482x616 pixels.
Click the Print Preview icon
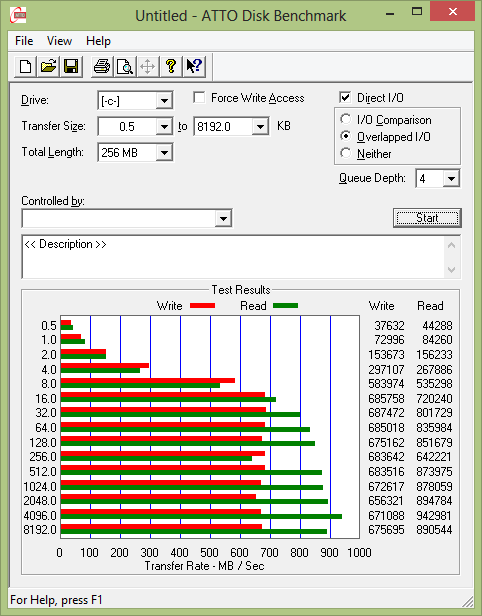[x=125, y=66]
